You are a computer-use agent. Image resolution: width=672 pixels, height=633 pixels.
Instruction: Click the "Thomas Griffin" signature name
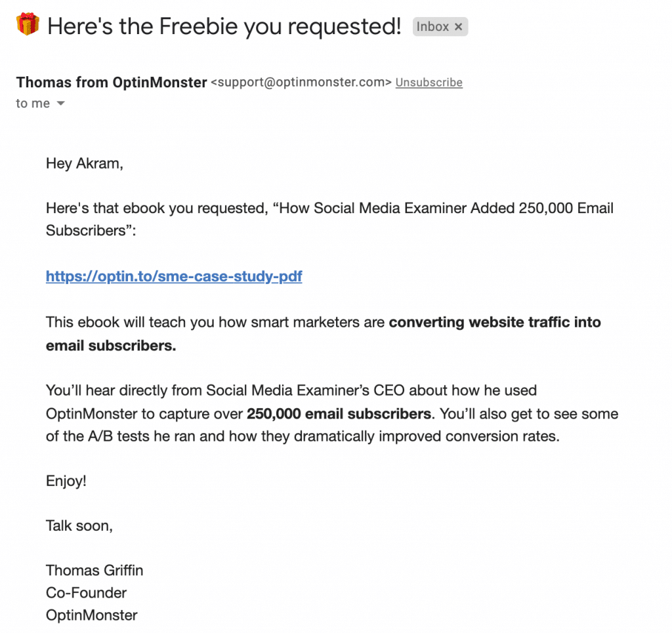[x=94, y=570]
